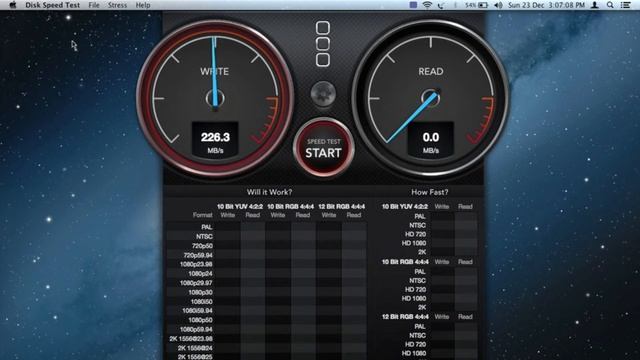Screen dimensions: 640x360
Task: Click the menu bar date and time
Action: click(x=546, y=5)
